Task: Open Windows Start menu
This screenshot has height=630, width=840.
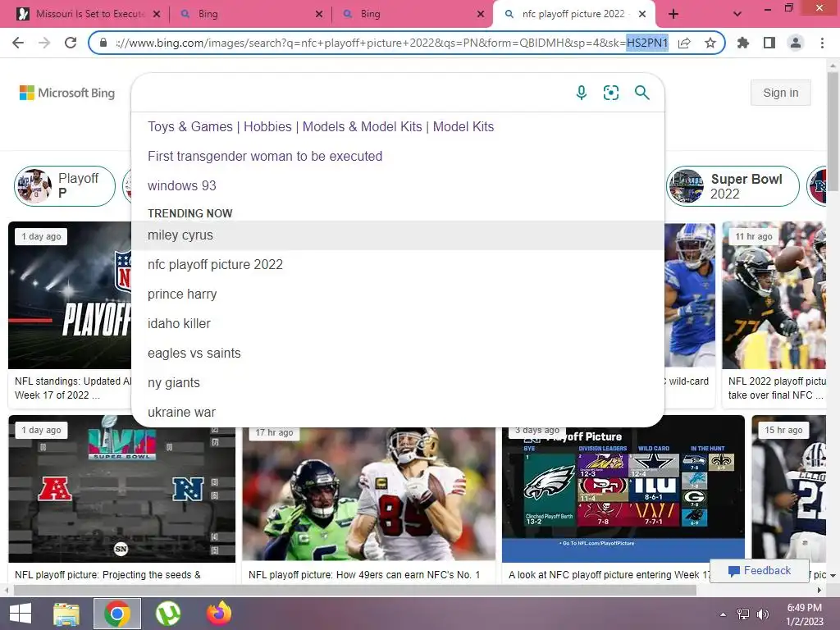Action: click(x=21, y=614)
